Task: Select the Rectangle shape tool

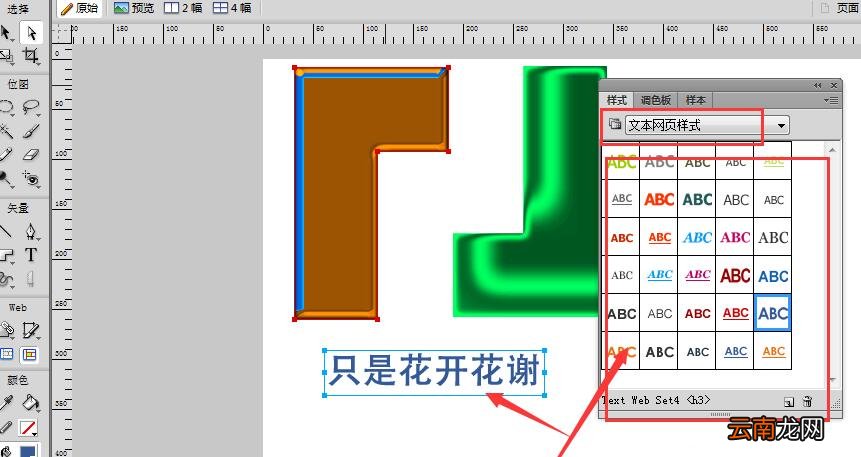Action: pos(7,255)
